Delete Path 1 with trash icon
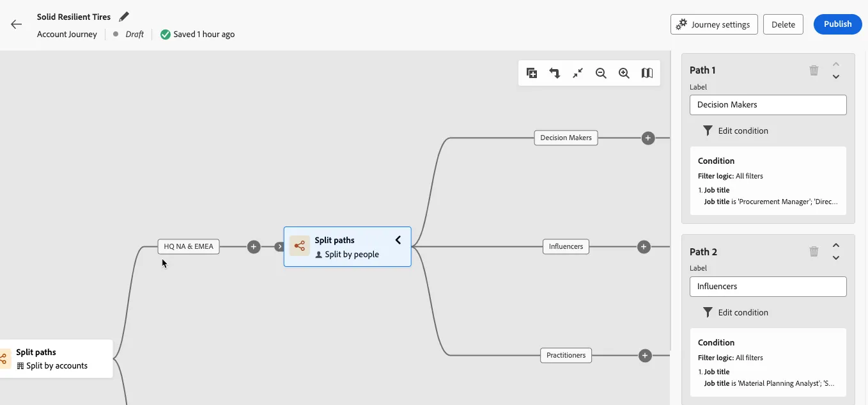This screenshot has width=868, height=405. 814,70
